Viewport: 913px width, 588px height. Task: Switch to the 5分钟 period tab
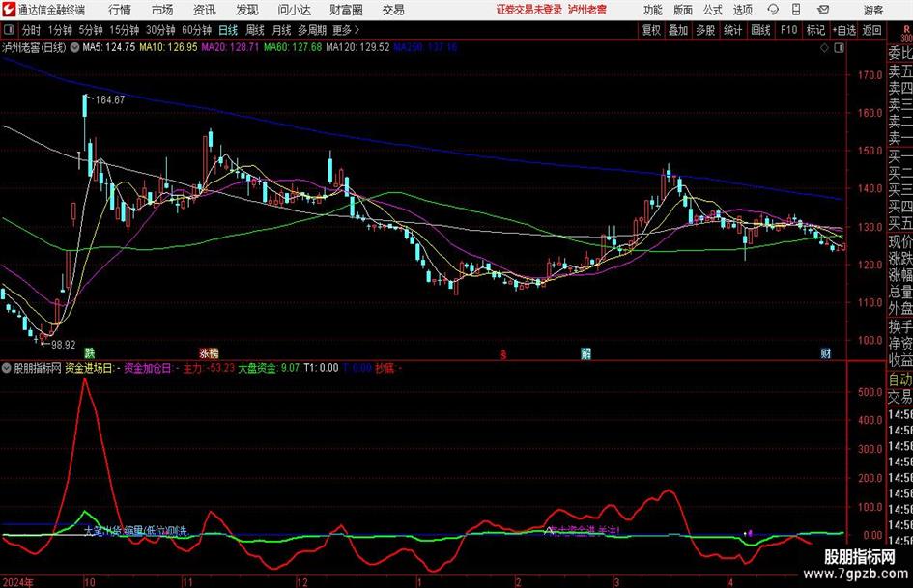coord(90,30)
